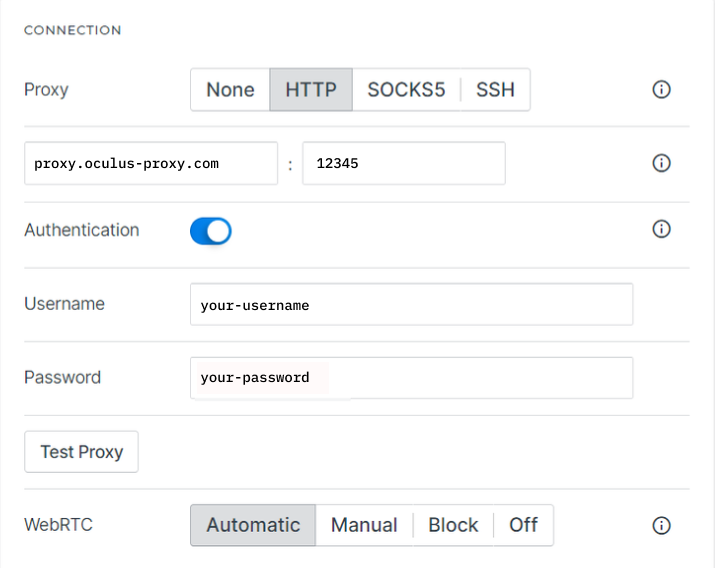Open info icon next to proxy port field

661,163
